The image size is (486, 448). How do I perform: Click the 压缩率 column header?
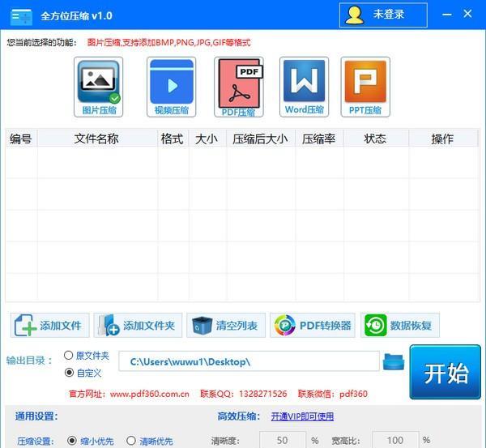[319, 139]
